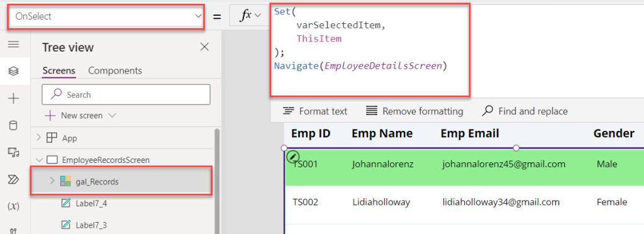
Task: Click the tree view Search field
Action: (x=126, y=94)
